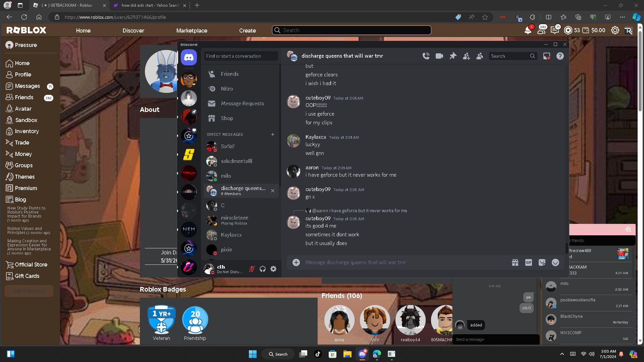Open the direct message with miracleteen
Screen dimensions: 644x362
(241, 220)
